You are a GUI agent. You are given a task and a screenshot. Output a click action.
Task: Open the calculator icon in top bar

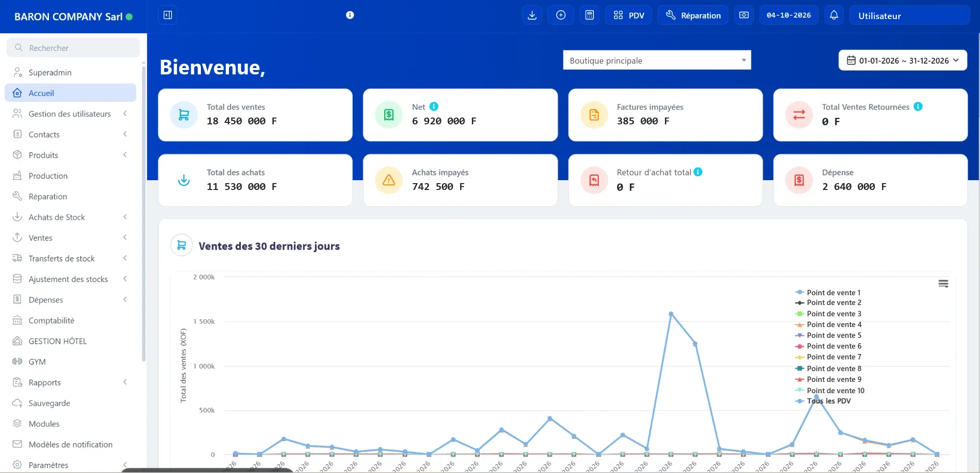pyautogui.click(x=589, y=15)
